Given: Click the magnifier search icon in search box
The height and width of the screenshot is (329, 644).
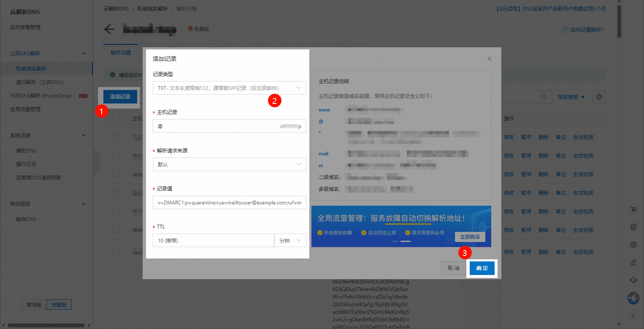Looking at the screenshot, I should click(545, 96).
